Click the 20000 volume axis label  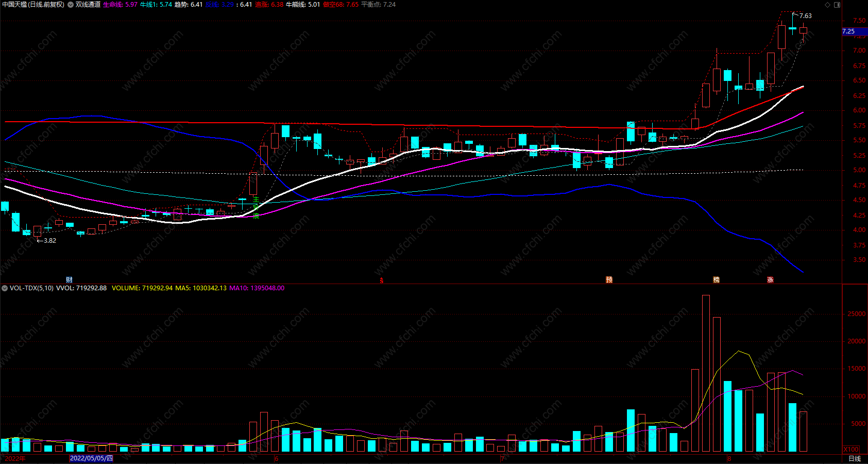pyautogui.click(x=857, y=341)
